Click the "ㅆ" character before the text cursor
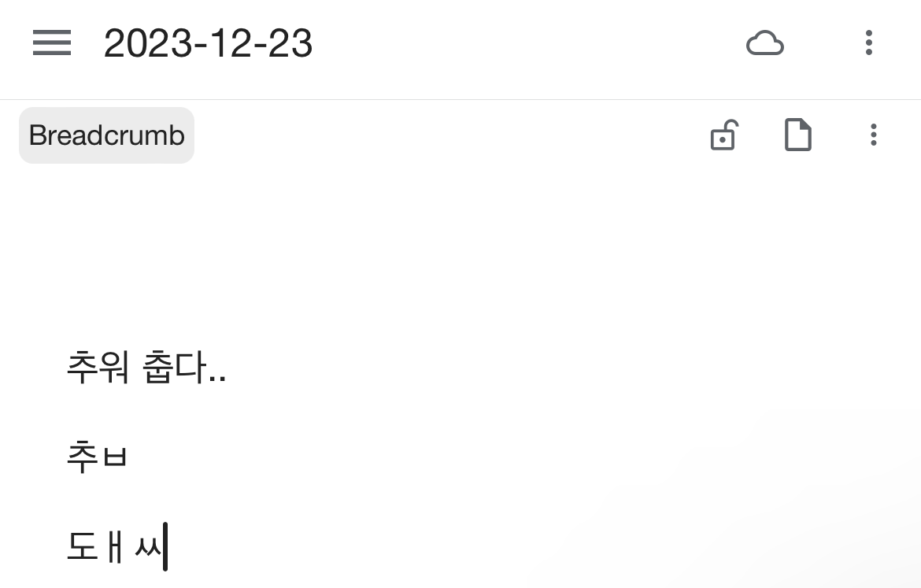This screenshot has width=921, height=588. tap(147, 546)
